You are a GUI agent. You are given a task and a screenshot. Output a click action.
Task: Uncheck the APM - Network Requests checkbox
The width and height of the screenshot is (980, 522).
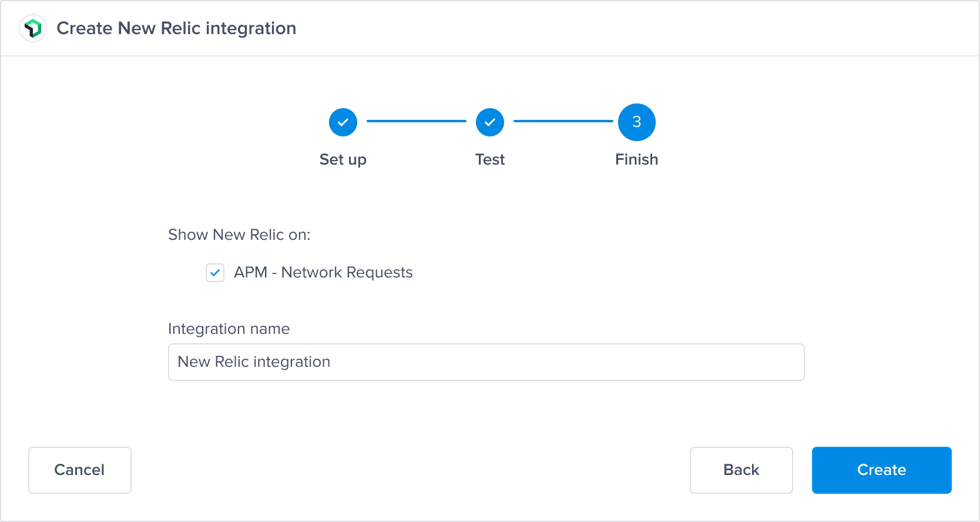pos(215,273)
